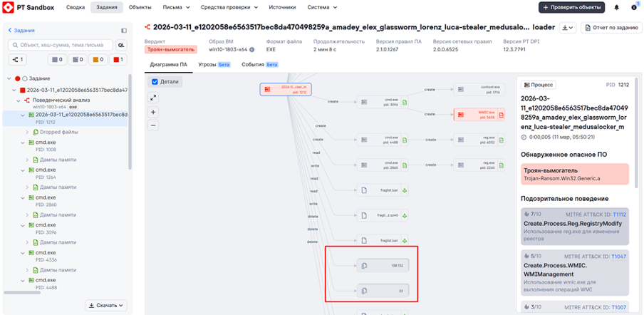Viewport: 644px width, 315px height.
Task: Open the green file icon on reg.exe pid 2260
Action: pos(501,165)
